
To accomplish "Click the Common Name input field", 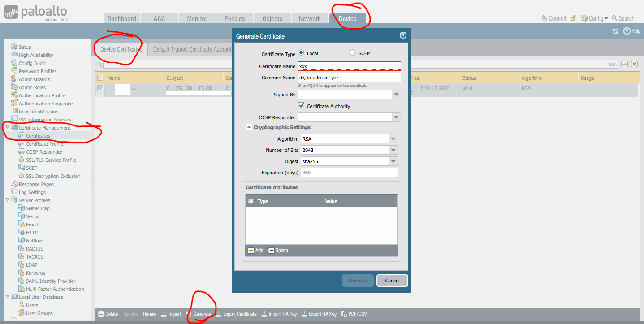I will coord(349,78).
